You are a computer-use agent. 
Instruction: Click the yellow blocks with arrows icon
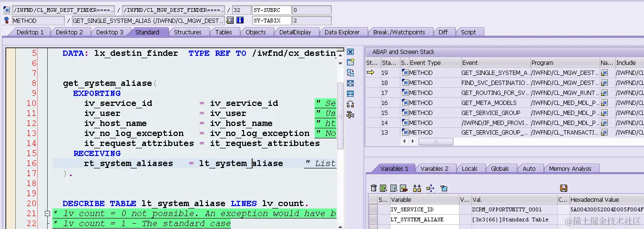417,188
